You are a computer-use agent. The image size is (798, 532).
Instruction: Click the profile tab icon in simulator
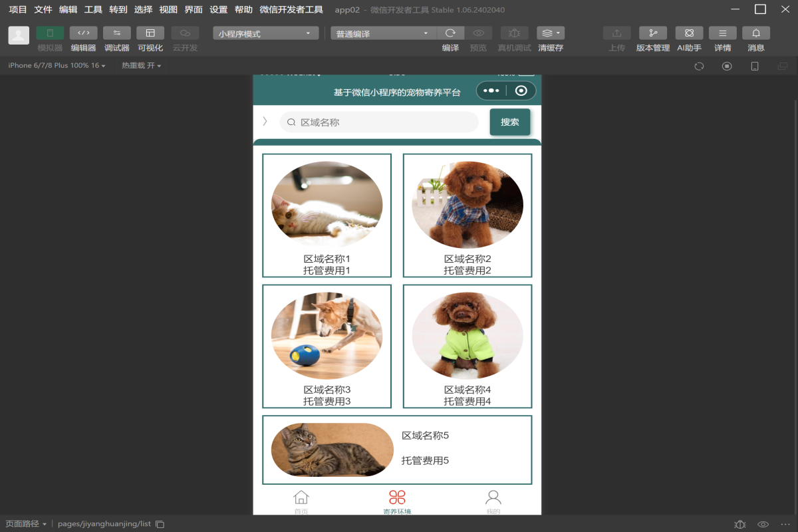click(493, 498)
